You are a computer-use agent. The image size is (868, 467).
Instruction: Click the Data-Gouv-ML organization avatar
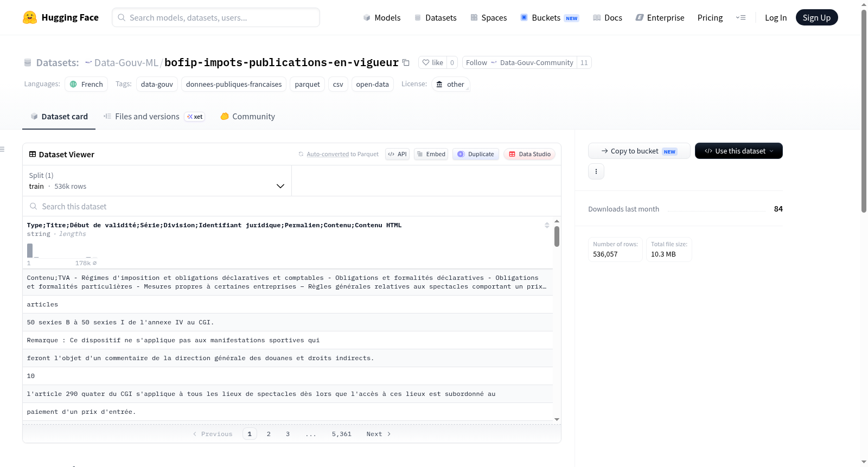click(x=88, y=62)
